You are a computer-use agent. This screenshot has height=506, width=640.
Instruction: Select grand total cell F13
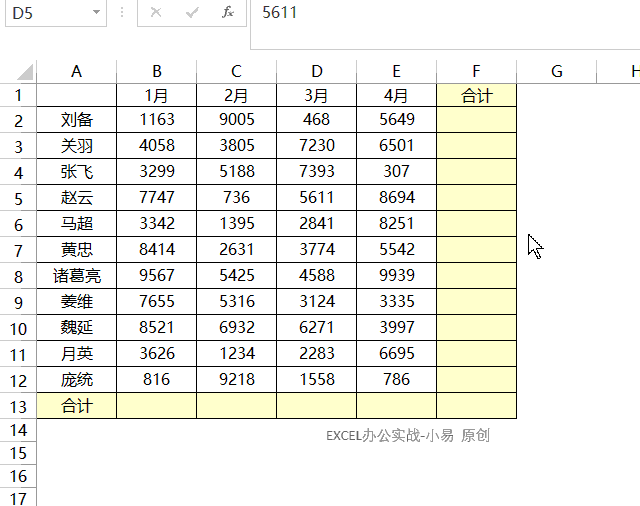[x=476, y=406]
